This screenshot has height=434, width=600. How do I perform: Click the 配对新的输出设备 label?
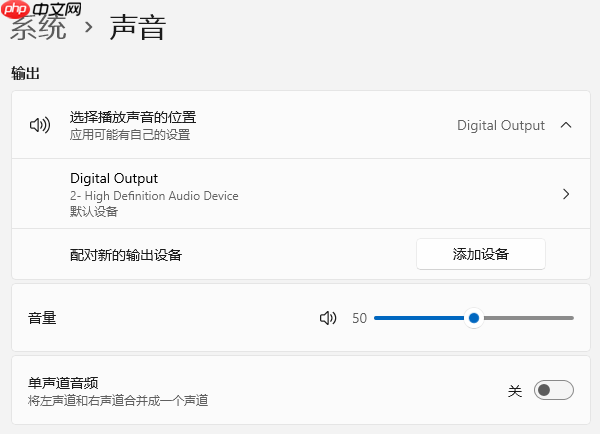[x=126, y=255]
